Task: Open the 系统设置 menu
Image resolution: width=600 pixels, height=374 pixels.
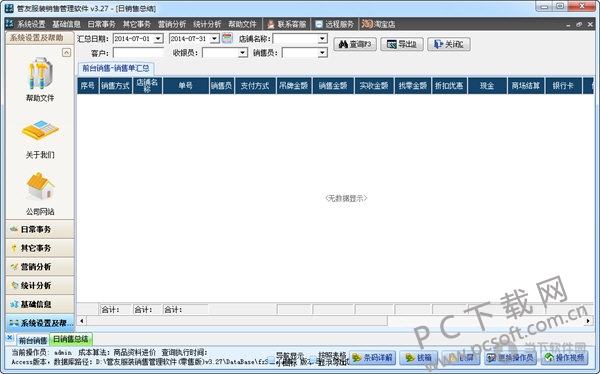Action: 31,24
